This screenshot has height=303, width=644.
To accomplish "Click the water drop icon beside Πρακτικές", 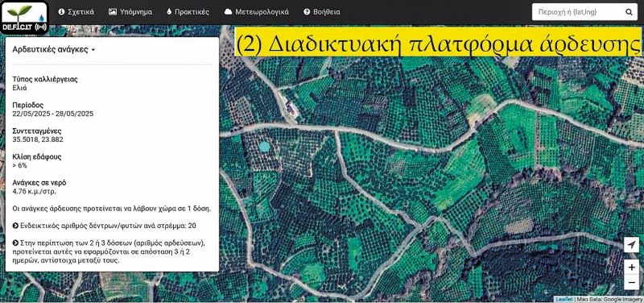I will tap(169, 12).
